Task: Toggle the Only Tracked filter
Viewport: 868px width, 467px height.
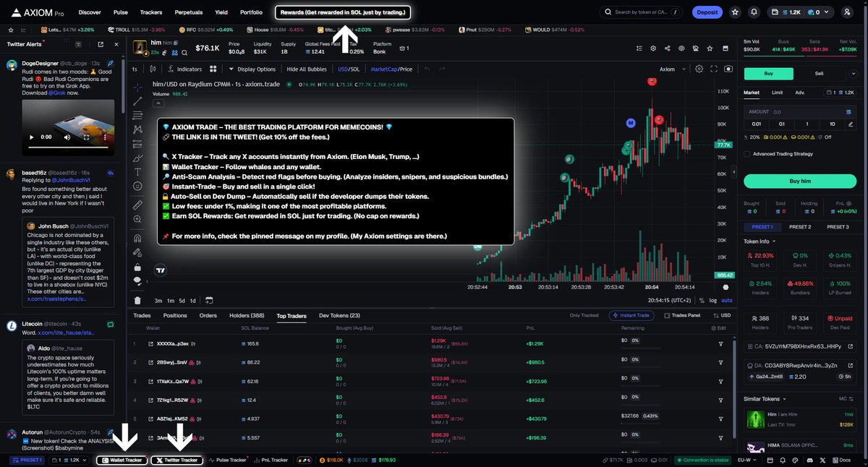Action: pyautogui.click(x=584, y=316)
